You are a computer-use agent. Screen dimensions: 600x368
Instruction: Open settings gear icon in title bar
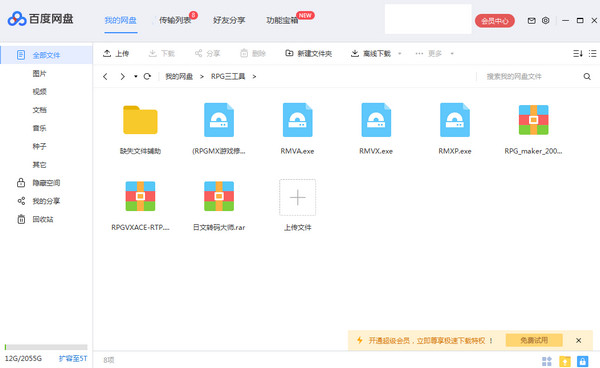(x=546, y=21)
